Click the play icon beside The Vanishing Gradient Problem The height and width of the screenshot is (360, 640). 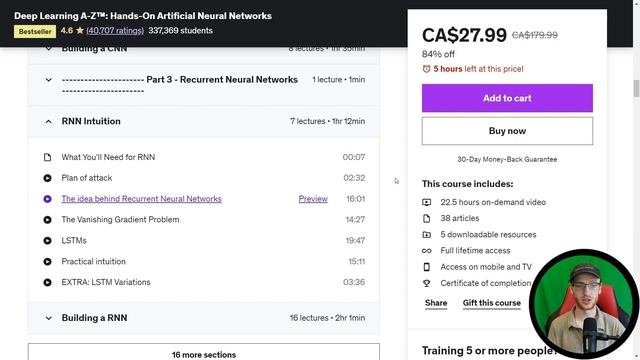coord(47,220)
